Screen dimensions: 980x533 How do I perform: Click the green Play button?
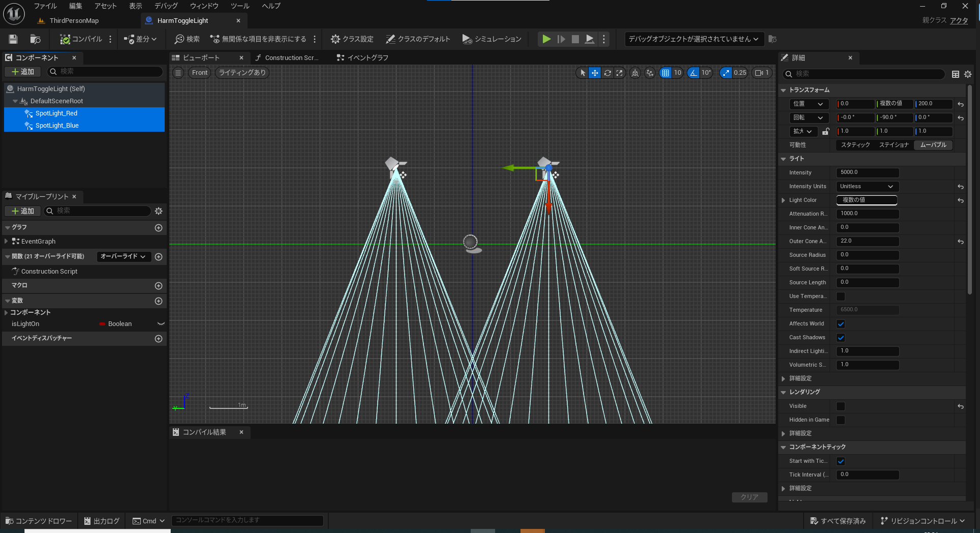click(546, 39)
